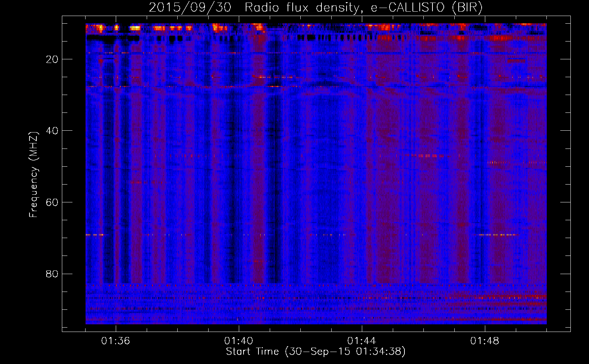589x364 pixels.
Task: Click the plot title "Radio flux density, e-CALLISTO (BIR)"
Action: point(363,7)
